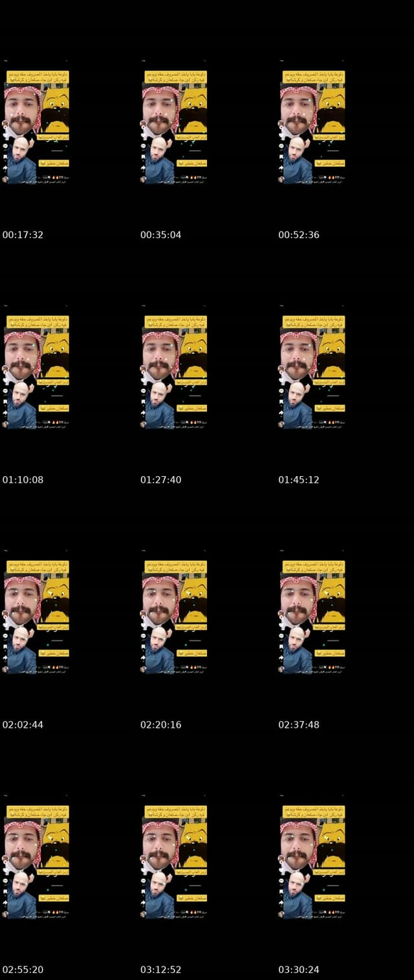414x980 pixels.
Task: Pick the frame thumbnail above 03:30:24
Action: pyautogui.click(x=312, y=858)
